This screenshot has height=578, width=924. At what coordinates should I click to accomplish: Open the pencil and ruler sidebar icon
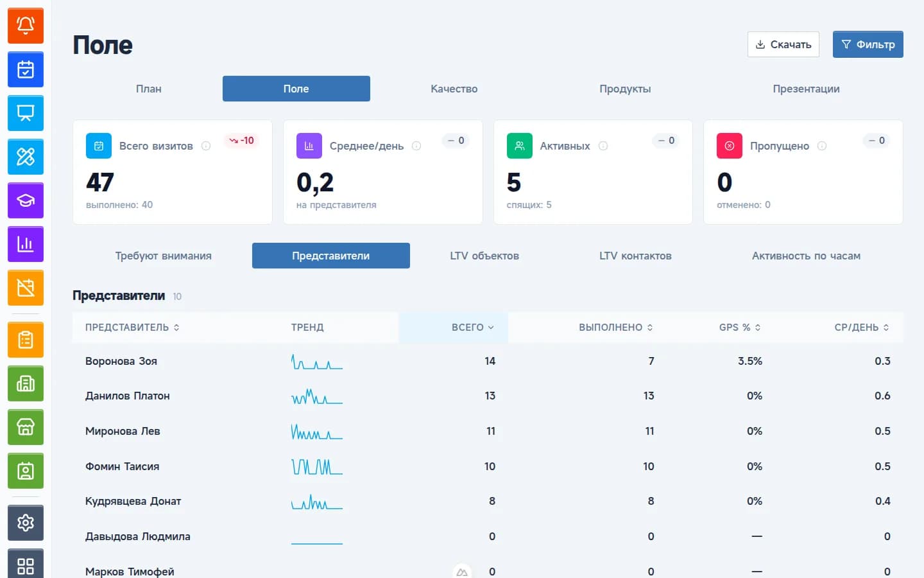[x=26, y=157]
